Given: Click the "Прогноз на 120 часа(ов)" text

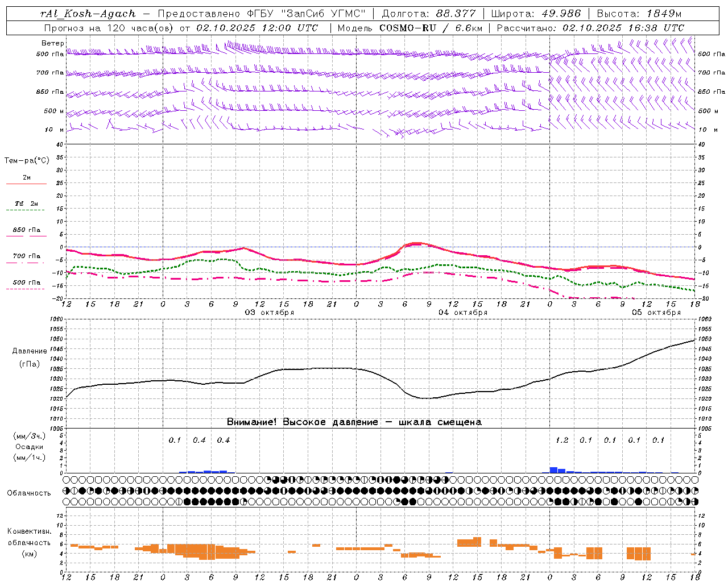Looking at the screenshot, I should [109, 28].
